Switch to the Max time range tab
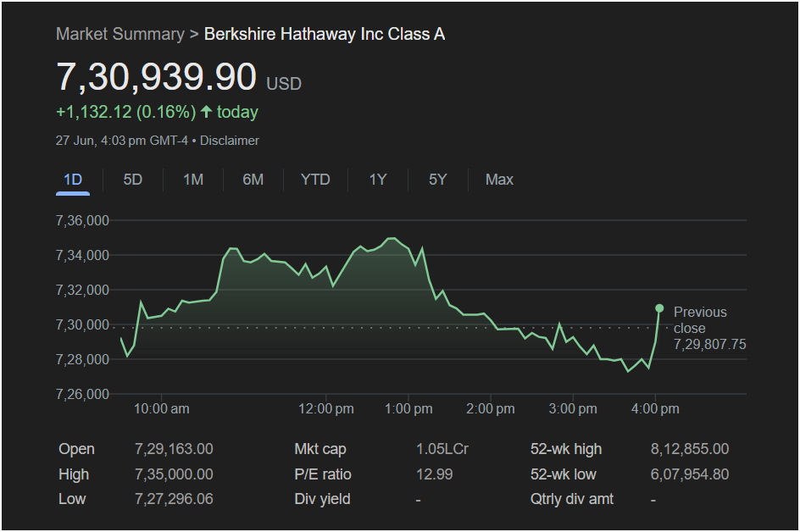800x532 pixels. (x=499, y=180)
